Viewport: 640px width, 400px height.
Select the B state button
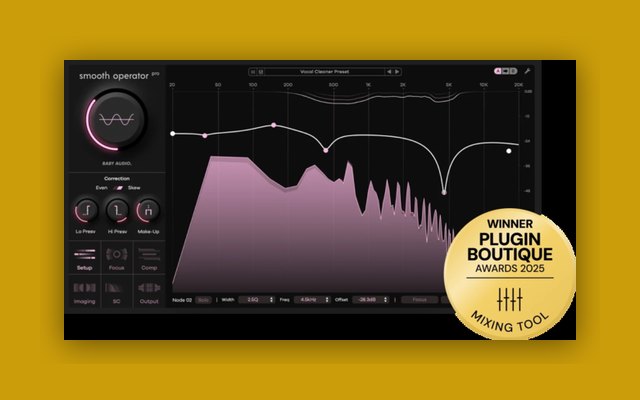click(513, 71)
